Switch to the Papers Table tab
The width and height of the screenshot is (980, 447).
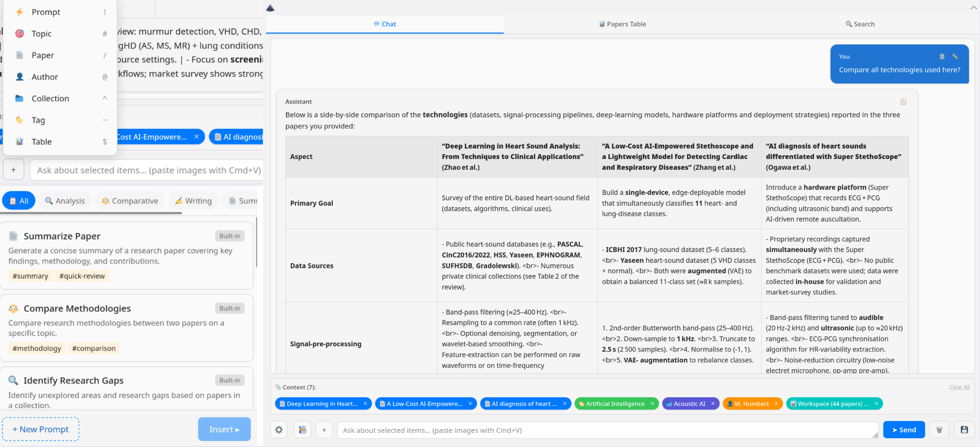pos(622,24)
